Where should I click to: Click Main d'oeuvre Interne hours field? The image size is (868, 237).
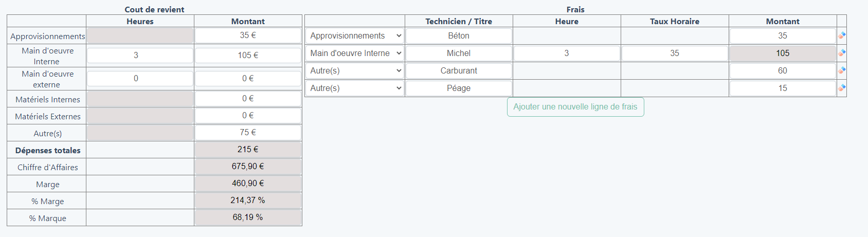(140, 56)
